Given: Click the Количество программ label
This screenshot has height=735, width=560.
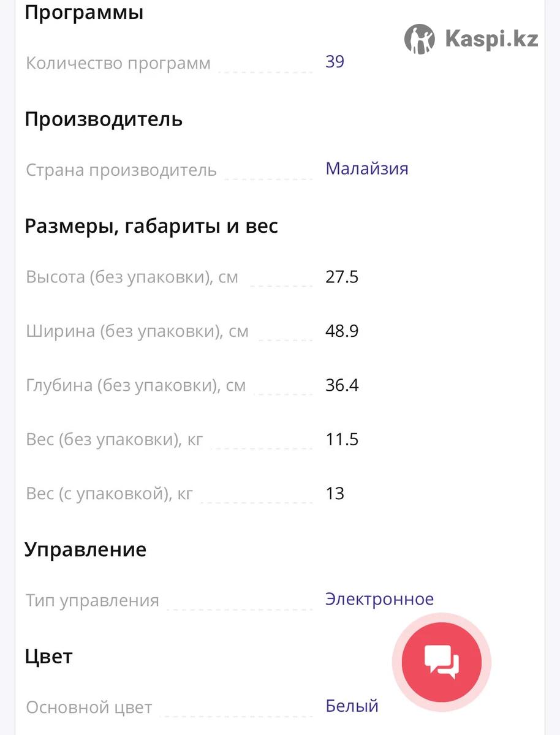Looking at the screenshot, I should [x=118, y=64].
